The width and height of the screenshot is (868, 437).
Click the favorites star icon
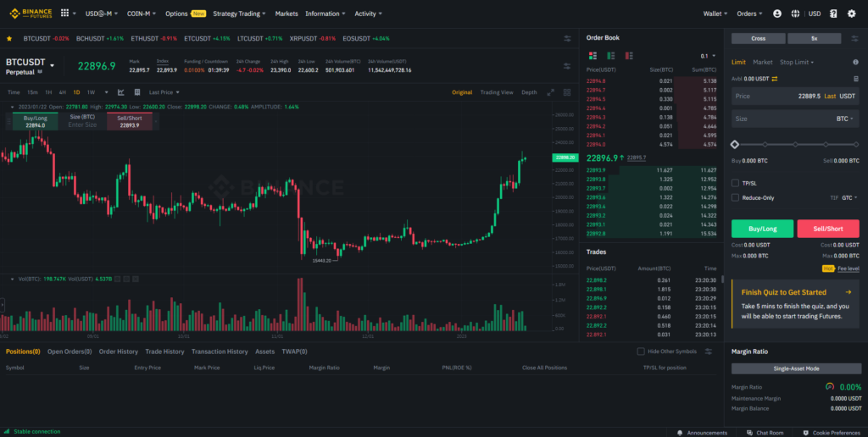8,38
